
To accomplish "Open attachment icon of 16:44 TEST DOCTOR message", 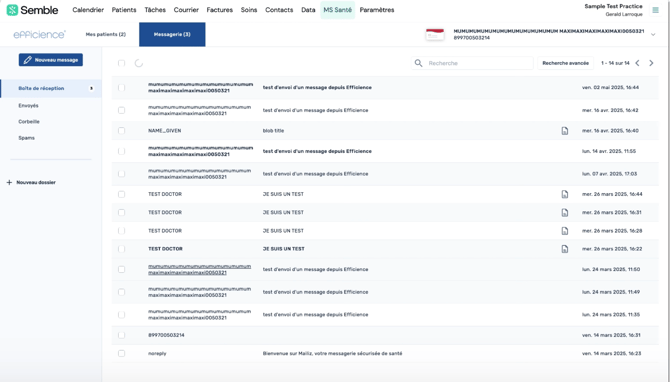I will pyautogui.click(x=565, y=194).
